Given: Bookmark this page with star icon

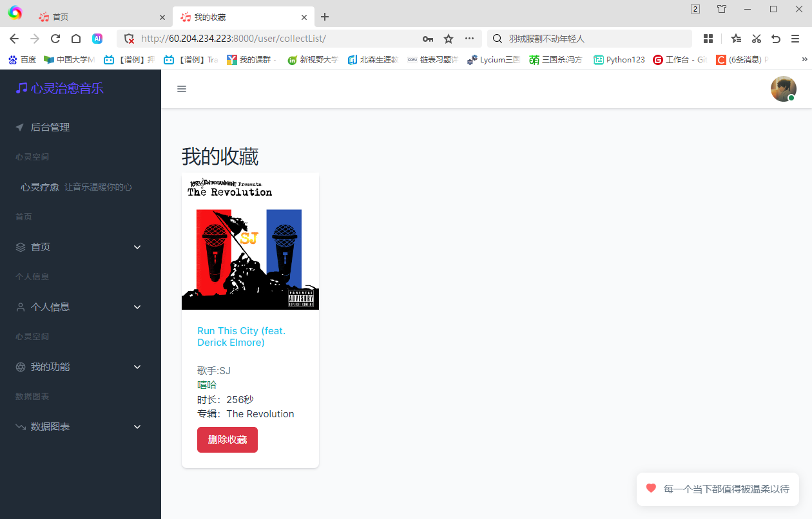Looking at the screenshot, I should point(449,39).
